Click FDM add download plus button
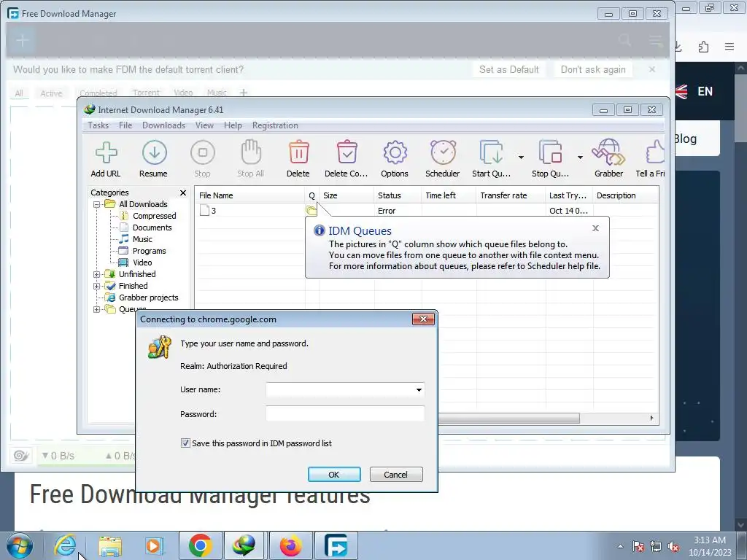The height and width of the screenshot is (560, 747). click(23, 41)
